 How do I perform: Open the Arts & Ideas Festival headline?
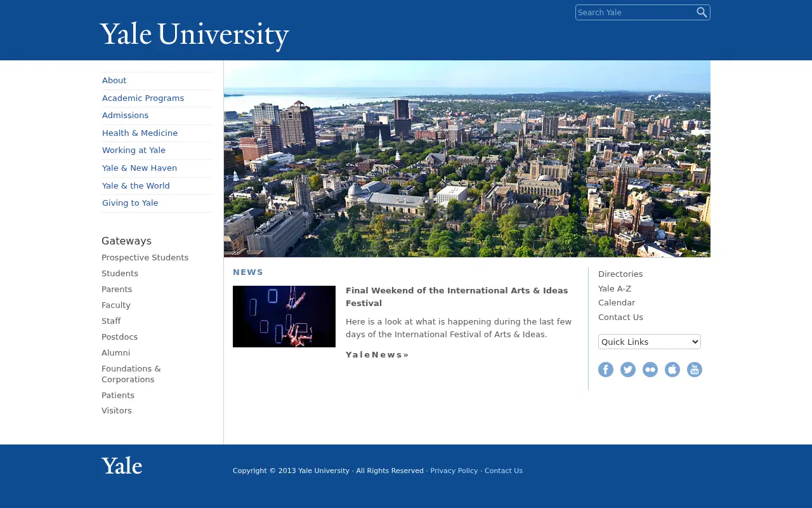coord(457,297)
